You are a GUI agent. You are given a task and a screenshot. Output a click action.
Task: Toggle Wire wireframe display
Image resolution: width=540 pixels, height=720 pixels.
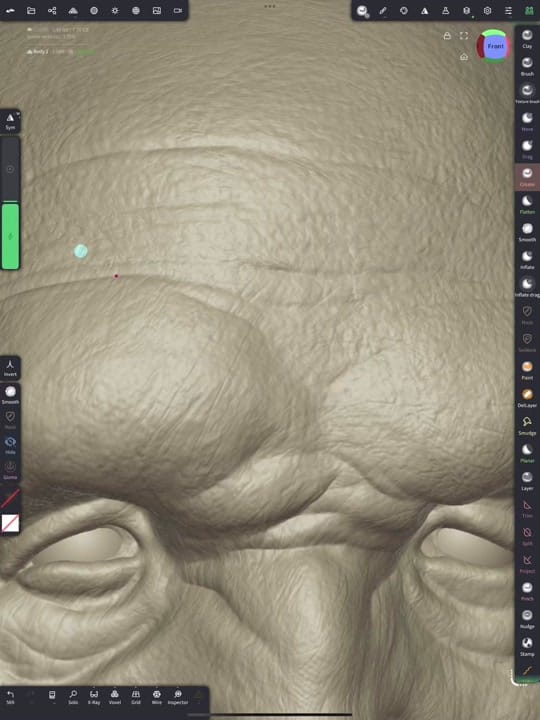[157, 697]
